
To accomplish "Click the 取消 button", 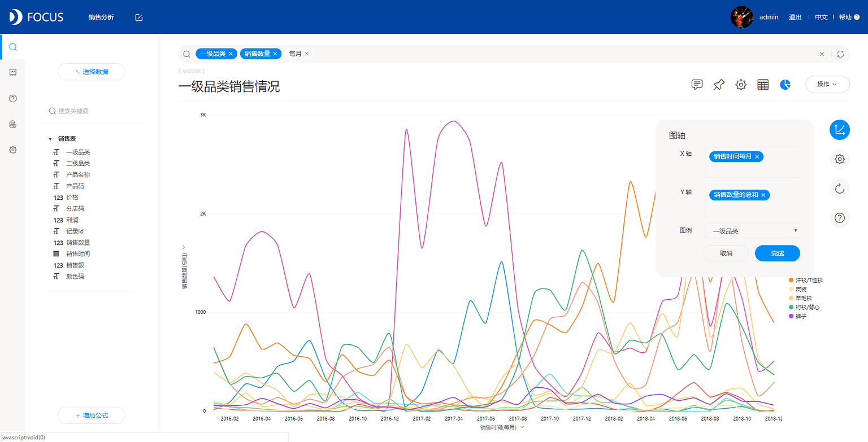I will tap(726, 253).
